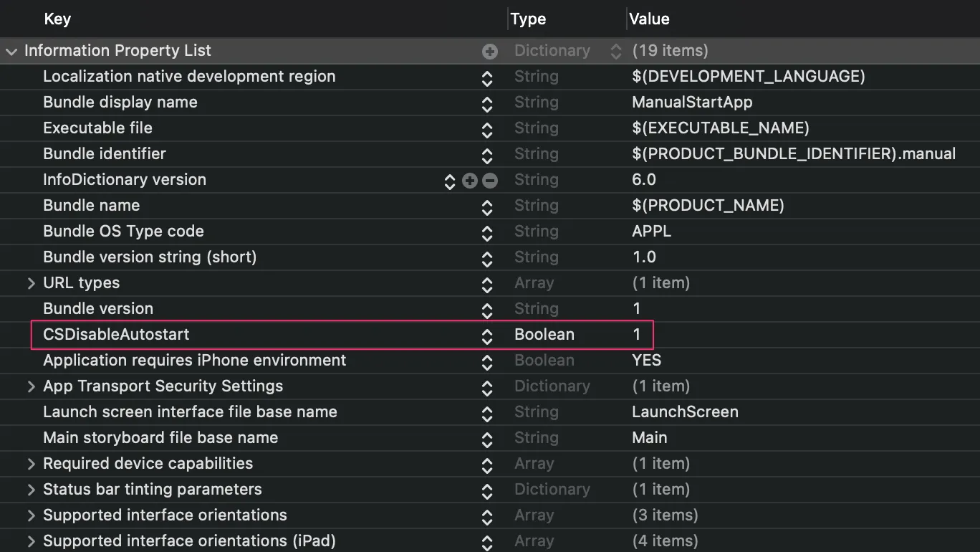Screen dimensions: 980x552
Task: Open type stepper for Information Property List Dictionary
Action: tap(615, 52)
